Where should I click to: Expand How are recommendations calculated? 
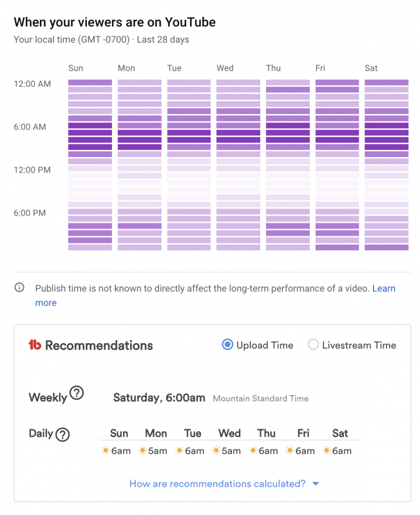click(x=217, y=483)
